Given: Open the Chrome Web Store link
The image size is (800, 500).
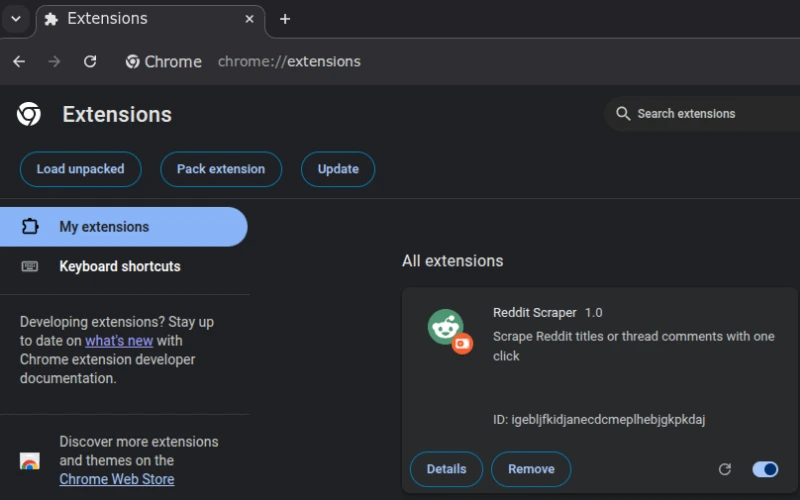Looking at the screenshot, I should (x=117, y=480).
